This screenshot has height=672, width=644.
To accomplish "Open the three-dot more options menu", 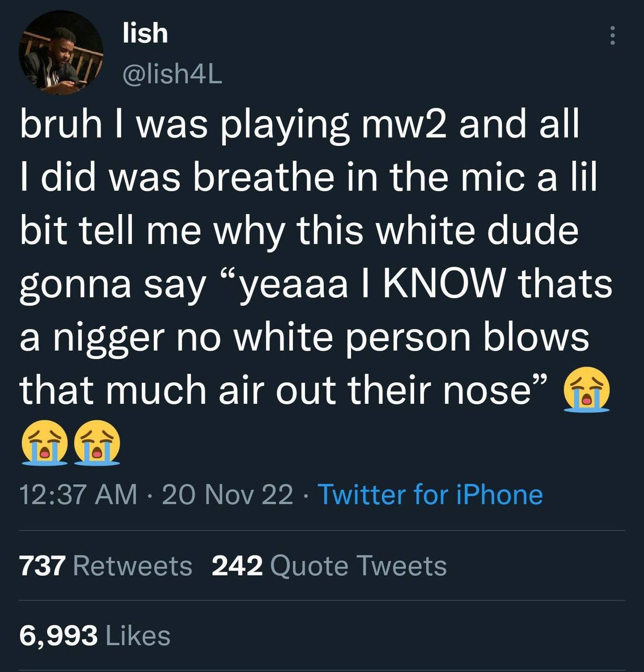I will [x=611, y=36].
